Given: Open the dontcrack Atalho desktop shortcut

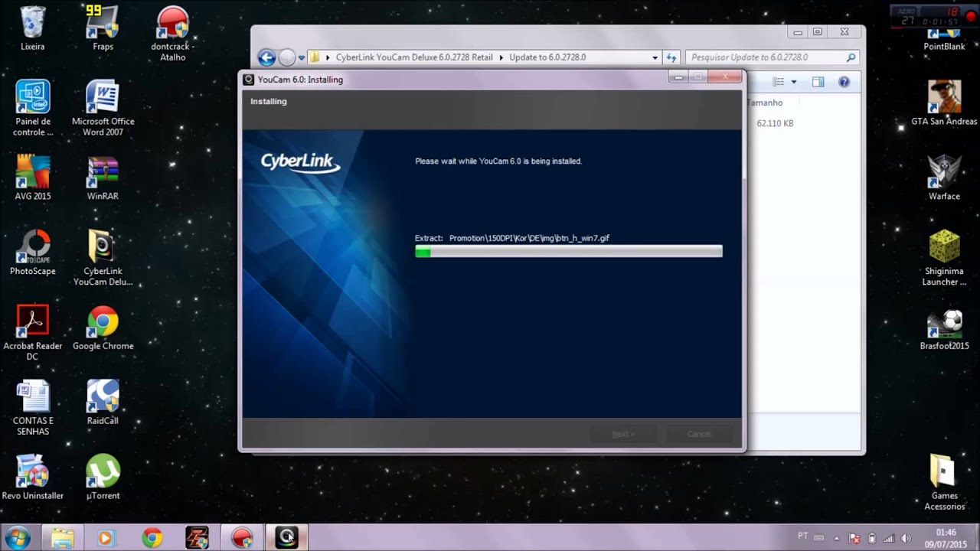Looking at the screenshot, I should pos(172,34).
